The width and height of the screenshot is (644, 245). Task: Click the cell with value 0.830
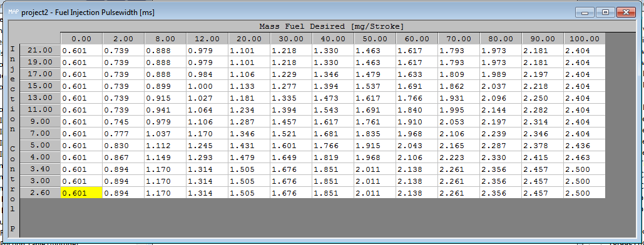124,146
